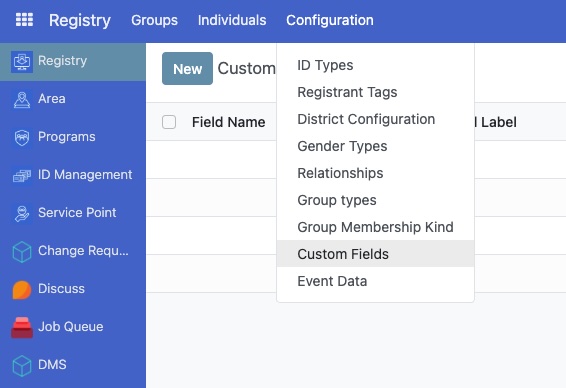Go to DMS in the sidebar
The width and height of the screenshot is (566, 388).
click(52, 365)
